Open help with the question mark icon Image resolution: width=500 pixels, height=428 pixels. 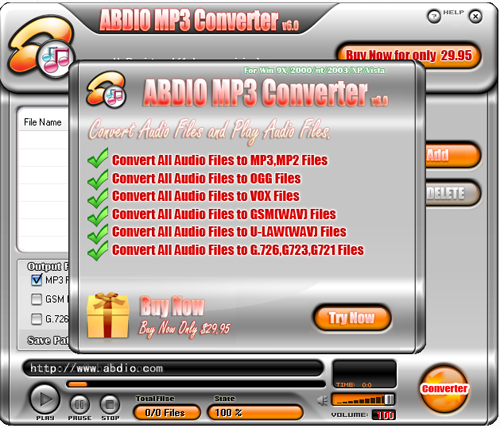point(434,16)
